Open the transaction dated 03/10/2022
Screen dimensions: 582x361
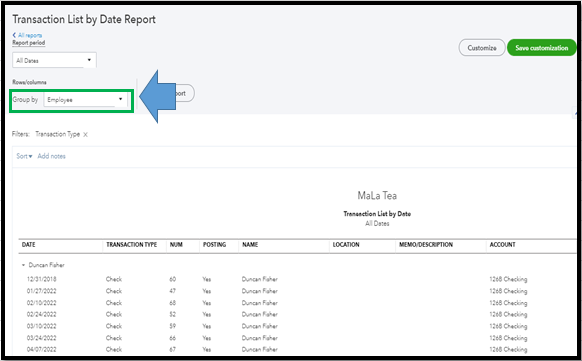[x=42, y=326]
